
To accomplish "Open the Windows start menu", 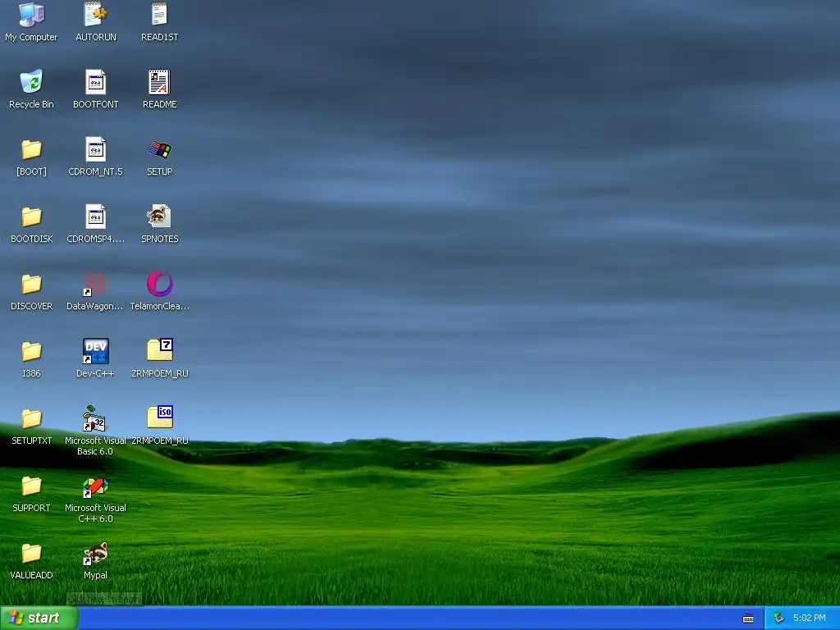I will coord(39,618).
